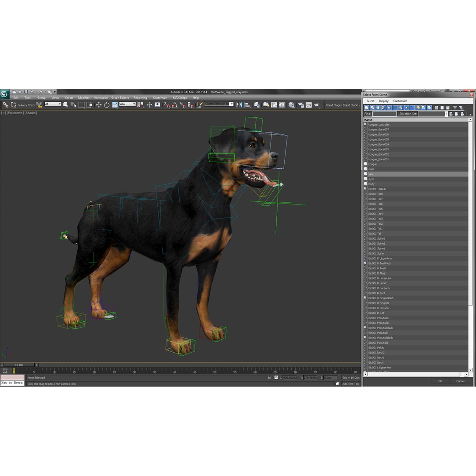Click the filter funnel icon in dialog
The image size is (476, 476).
[x=455, y=108]
